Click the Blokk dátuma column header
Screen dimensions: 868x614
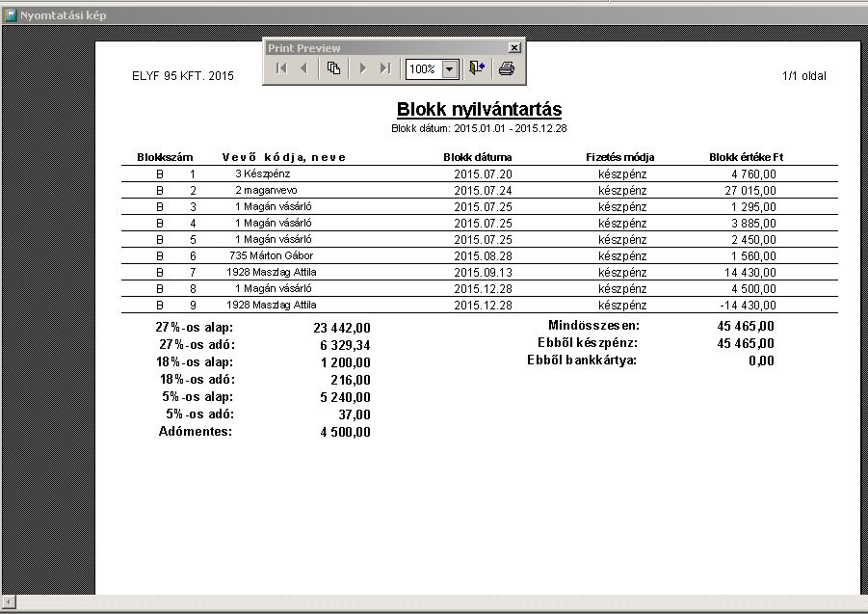coord(477,157)
